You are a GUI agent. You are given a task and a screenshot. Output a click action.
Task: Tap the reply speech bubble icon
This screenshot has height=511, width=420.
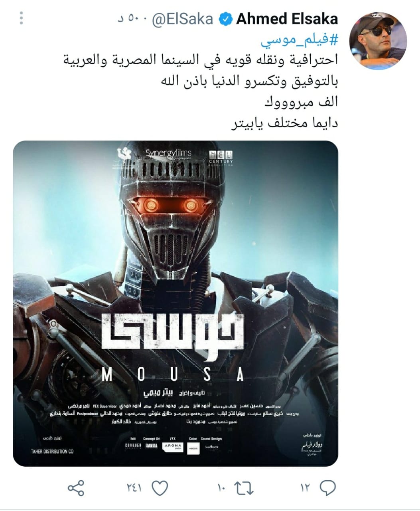click(328, 488)
